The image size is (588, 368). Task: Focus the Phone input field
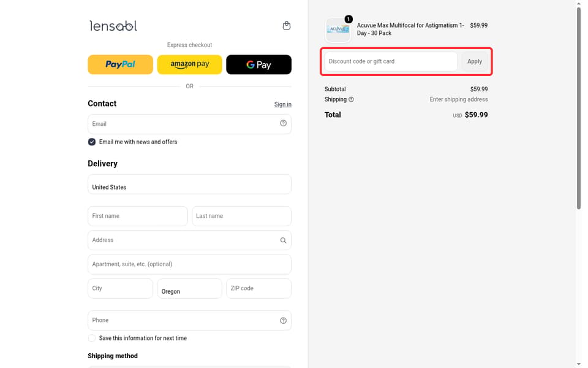pyautogui.click(x=189, y=320)
